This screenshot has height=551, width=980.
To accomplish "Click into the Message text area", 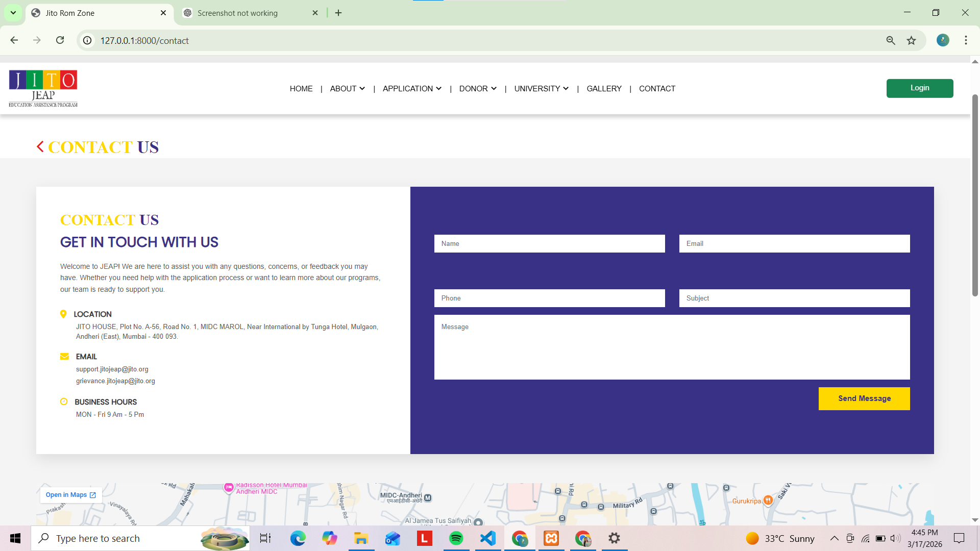I will 672,347.
